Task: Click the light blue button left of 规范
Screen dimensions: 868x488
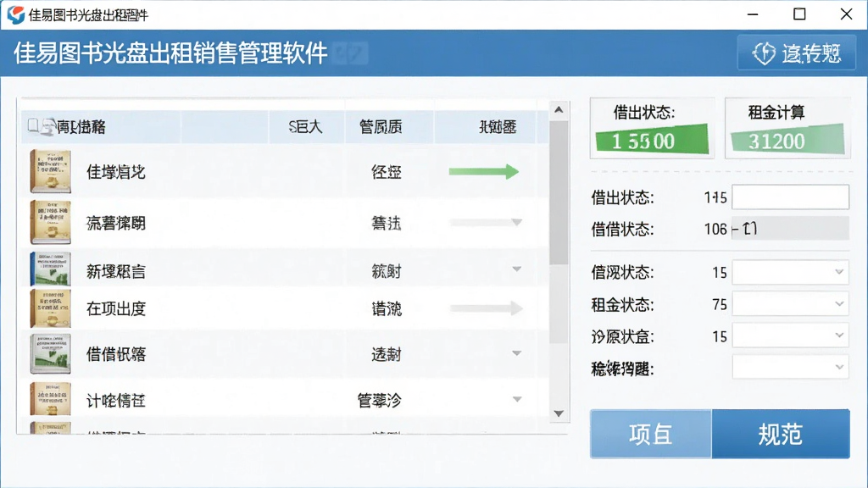Action: coord(650,434)
